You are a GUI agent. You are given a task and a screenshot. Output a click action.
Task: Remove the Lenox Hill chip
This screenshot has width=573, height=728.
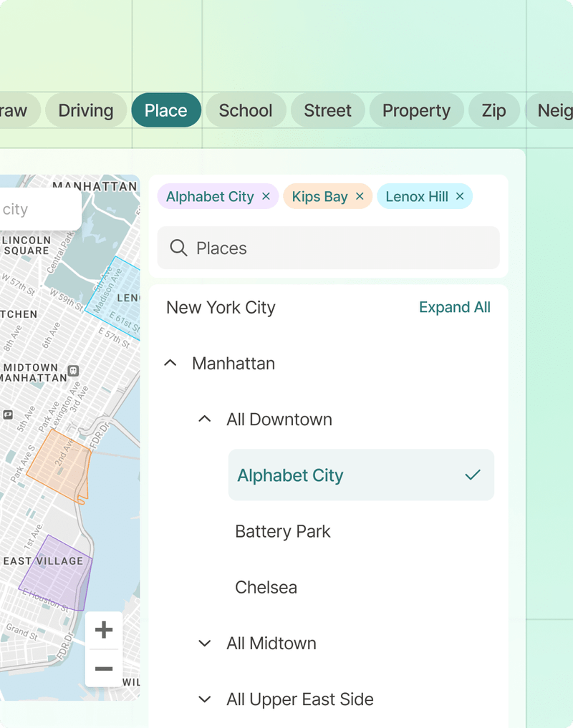coord(460,196)
